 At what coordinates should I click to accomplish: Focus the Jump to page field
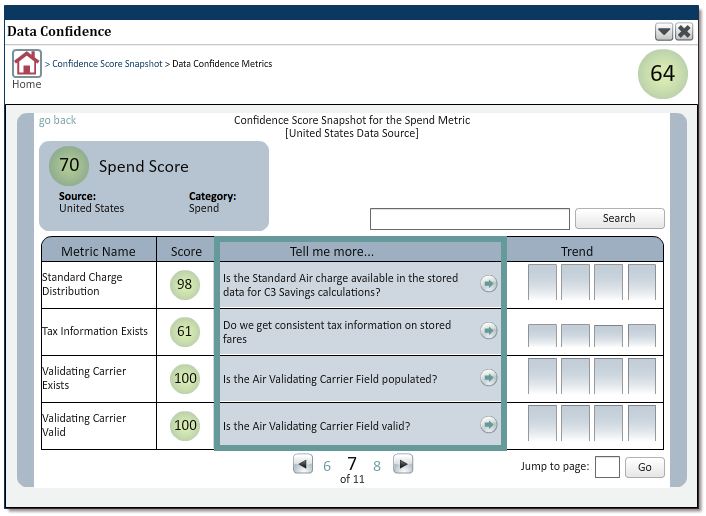click(x=607, y=467)
